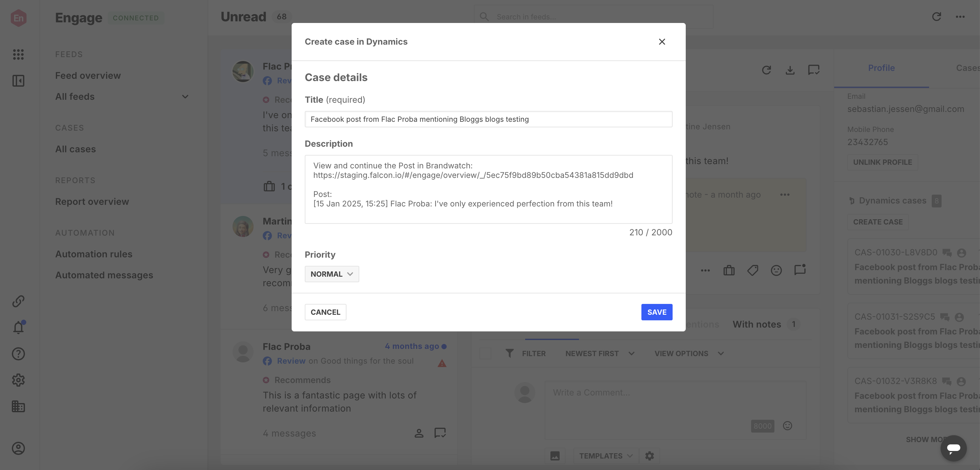Click the Write a Comment field

point(675,410)
